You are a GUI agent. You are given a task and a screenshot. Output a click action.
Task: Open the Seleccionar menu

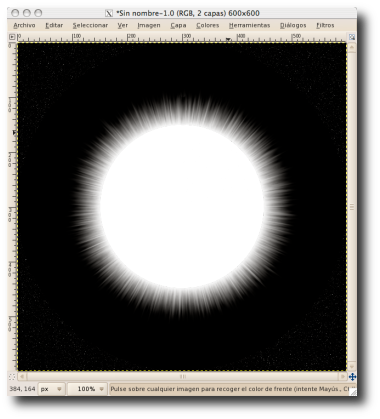click(90, 25)
